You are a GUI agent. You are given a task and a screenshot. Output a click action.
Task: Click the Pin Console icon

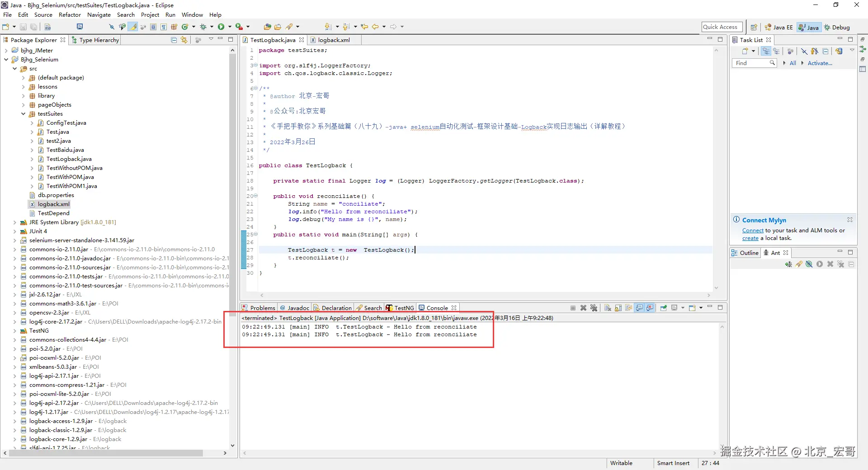(x=663, y=308)
